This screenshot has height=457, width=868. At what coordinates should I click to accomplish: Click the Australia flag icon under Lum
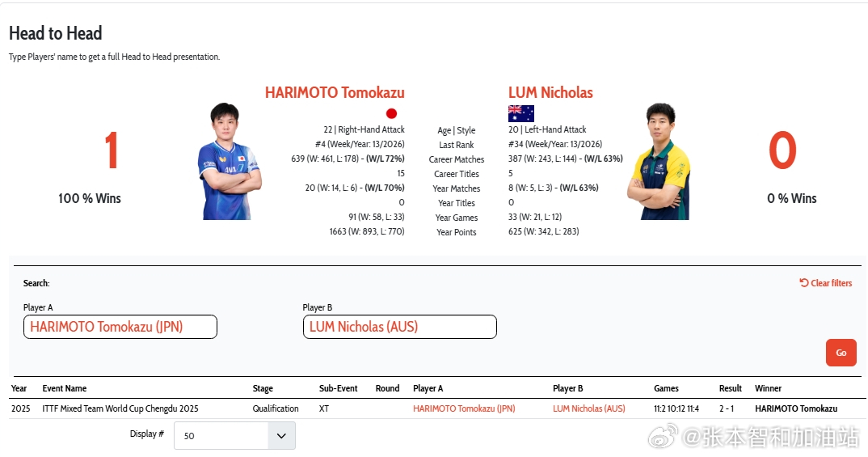tap(521, 113)
